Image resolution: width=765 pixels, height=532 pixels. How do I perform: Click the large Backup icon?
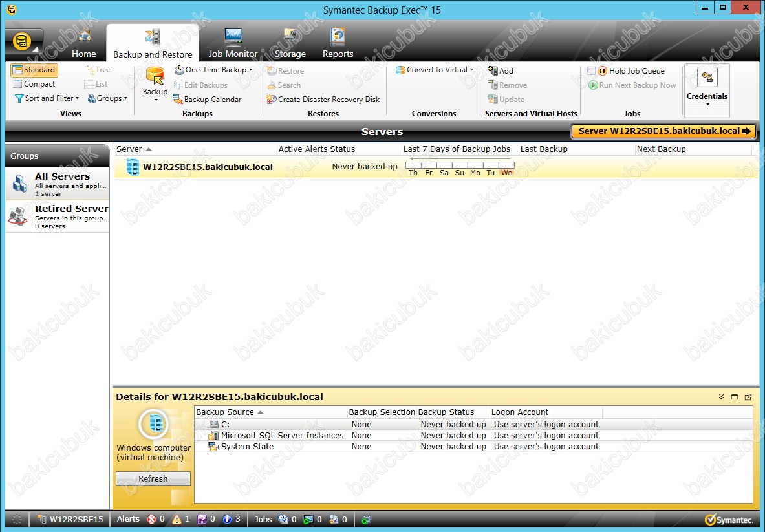155,77
